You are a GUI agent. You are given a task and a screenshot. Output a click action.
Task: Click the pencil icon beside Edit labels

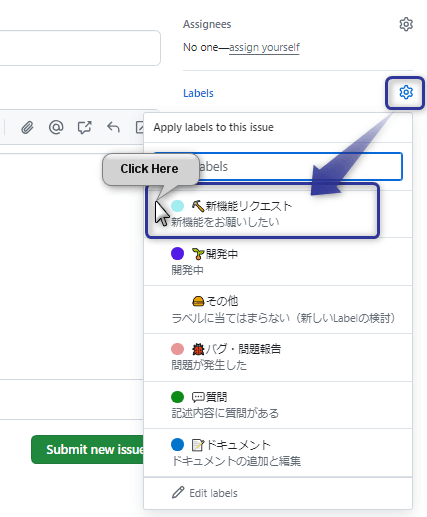[x=178, y=492]
